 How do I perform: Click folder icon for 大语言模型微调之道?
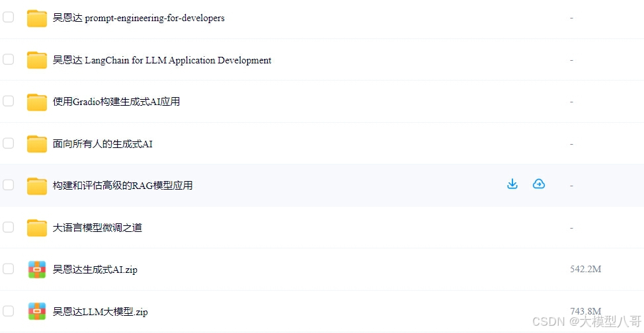pos(37,228)
